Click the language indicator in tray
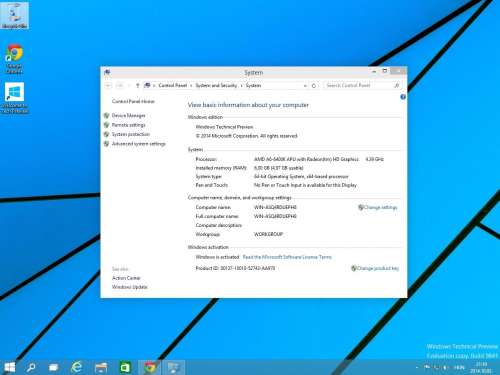500x375 pixels. 459,367
